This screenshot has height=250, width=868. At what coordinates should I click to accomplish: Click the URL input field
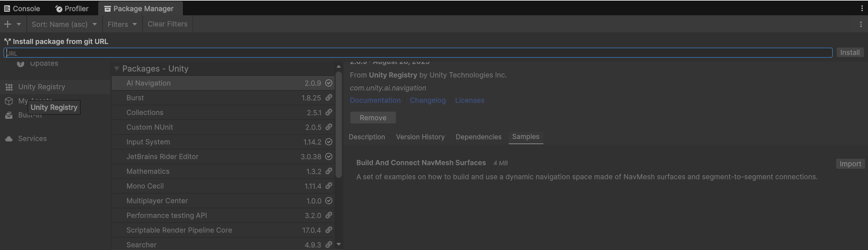click(418, 53)
